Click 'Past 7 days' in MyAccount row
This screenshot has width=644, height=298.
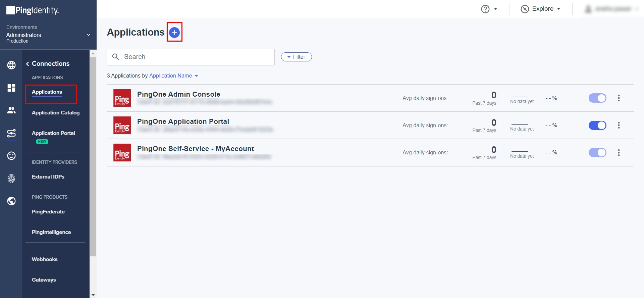484,157
